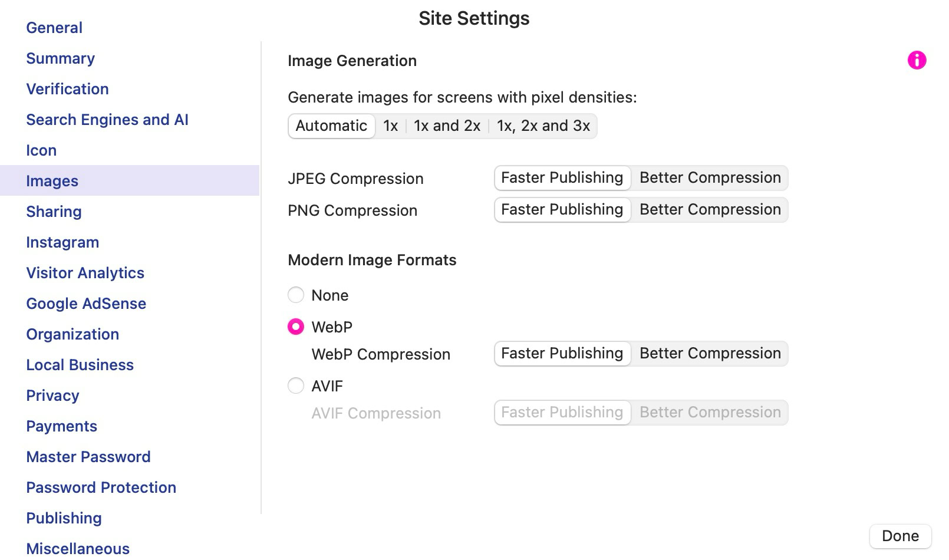The width and height of the screenshot is (949, 560).
Task: Choose the AVIF radio option
Action: [296, 386]
